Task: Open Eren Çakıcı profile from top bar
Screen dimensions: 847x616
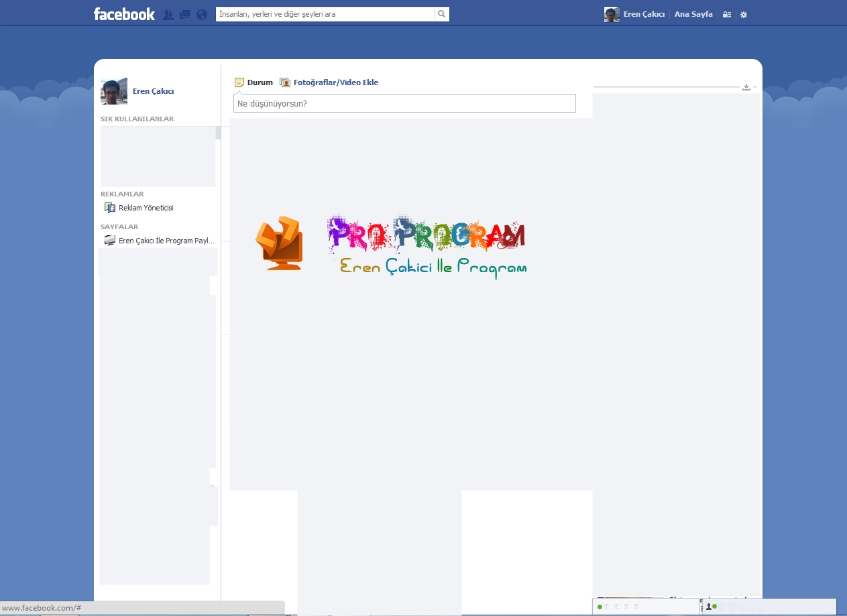Action: (x=644, y=14)
